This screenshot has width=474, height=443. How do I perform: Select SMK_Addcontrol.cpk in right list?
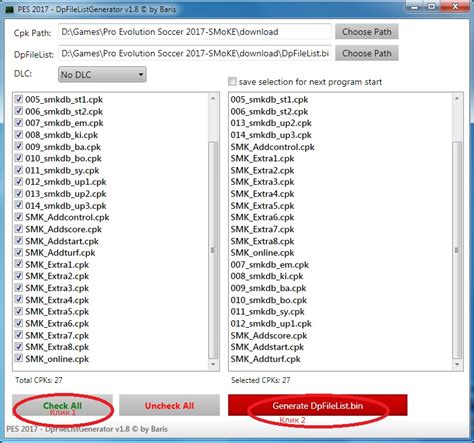[x=272, y=147]
